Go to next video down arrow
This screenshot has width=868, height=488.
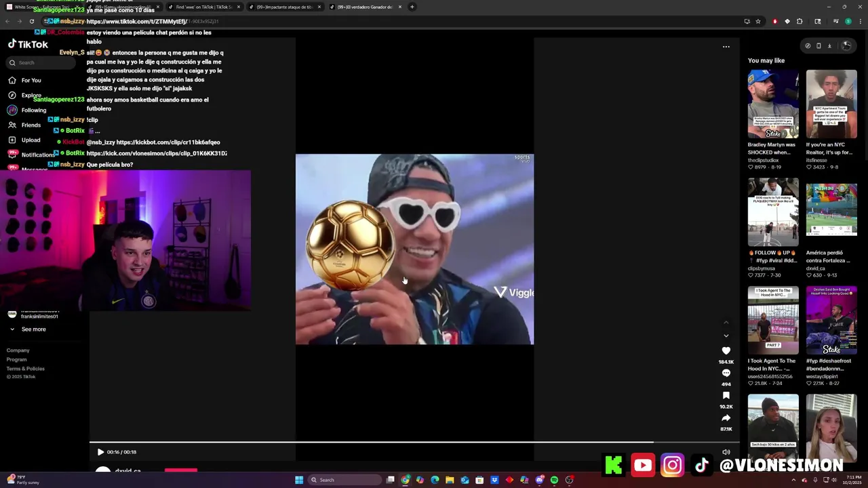(726, 335)
